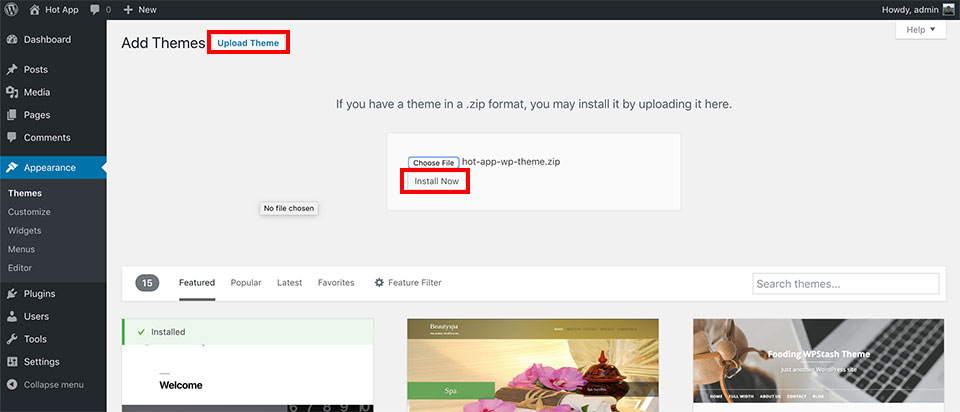Open the comments bubble icon in admin bar
960x412 pixels.
pyautogui.click(x=95, y=9)
